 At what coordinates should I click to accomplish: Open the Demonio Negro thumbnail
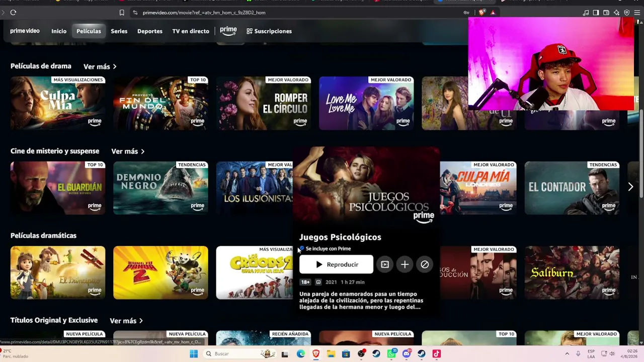(x=160, y=188)
